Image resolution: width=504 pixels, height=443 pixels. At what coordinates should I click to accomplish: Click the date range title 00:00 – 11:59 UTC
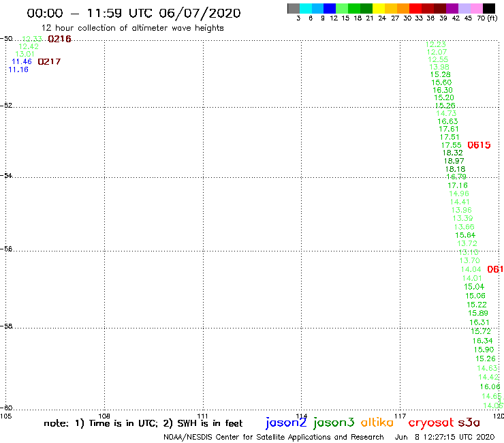coord(133,14)
